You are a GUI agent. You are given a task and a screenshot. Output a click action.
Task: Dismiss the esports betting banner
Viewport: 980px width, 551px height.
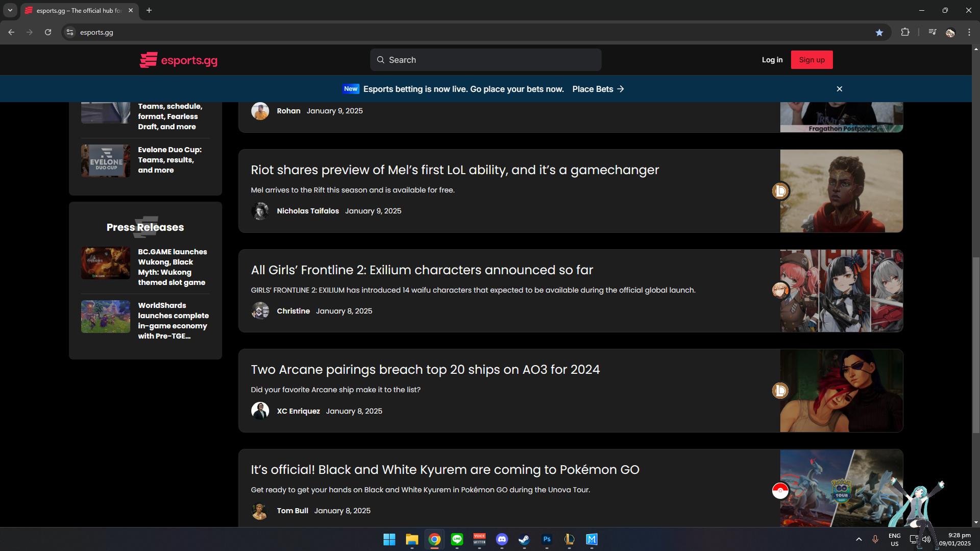839,89
